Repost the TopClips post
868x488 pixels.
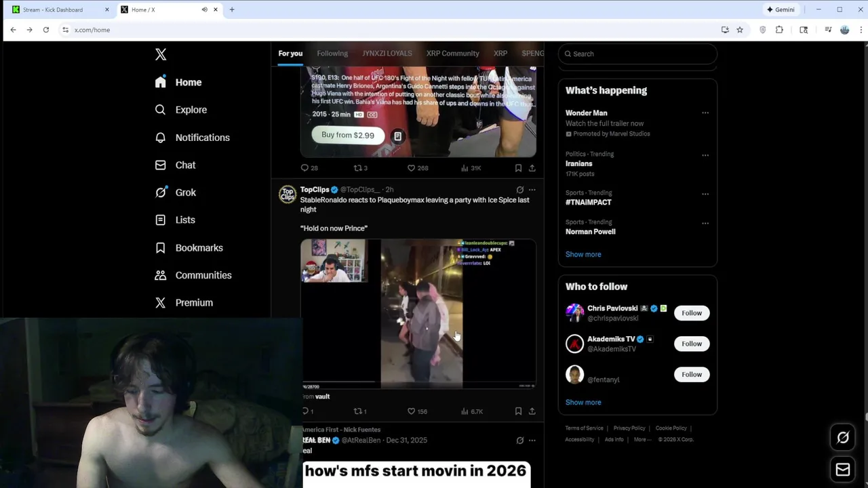[x=360, y=411]
